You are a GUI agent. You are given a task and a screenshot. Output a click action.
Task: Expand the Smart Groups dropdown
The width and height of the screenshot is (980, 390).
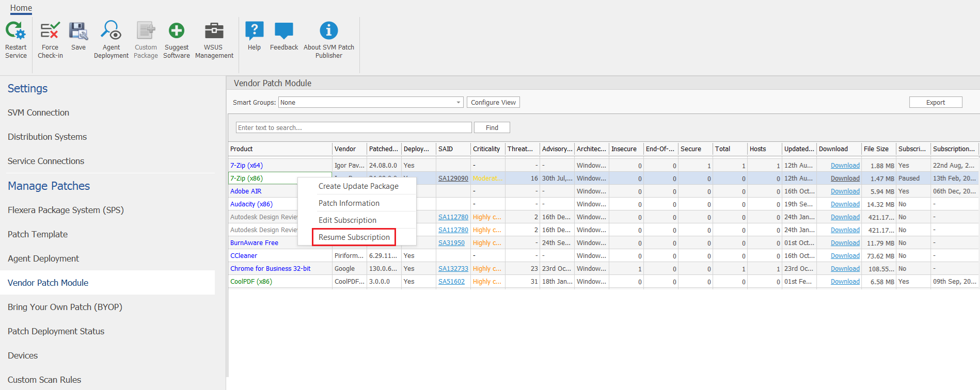click(457, 103)
